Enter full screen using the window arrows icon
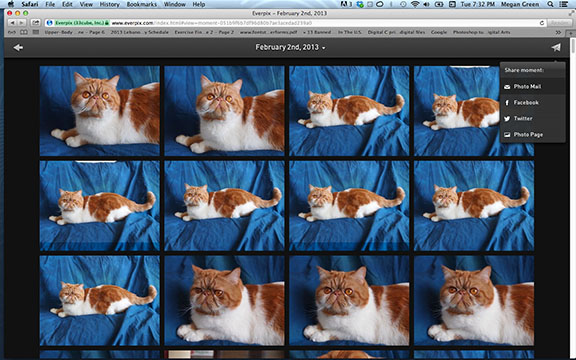Viewport: 576px width, 360px height. tap(571, 13)
